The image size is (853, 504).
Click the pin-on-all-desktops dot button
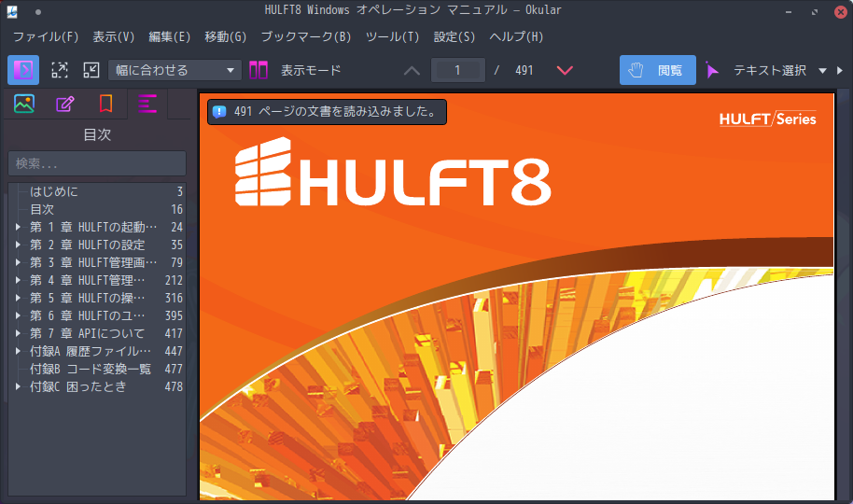pos(38,11)
